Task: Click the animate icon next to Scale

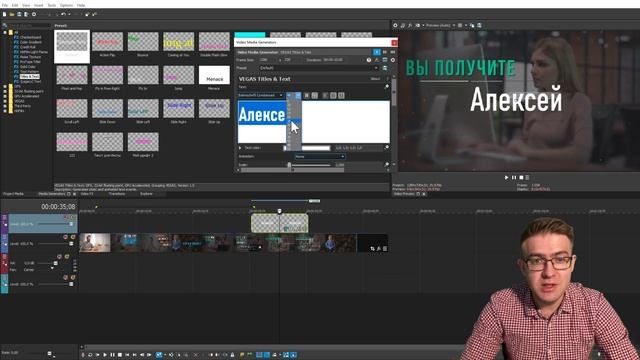Action: (x=387, y=165)
